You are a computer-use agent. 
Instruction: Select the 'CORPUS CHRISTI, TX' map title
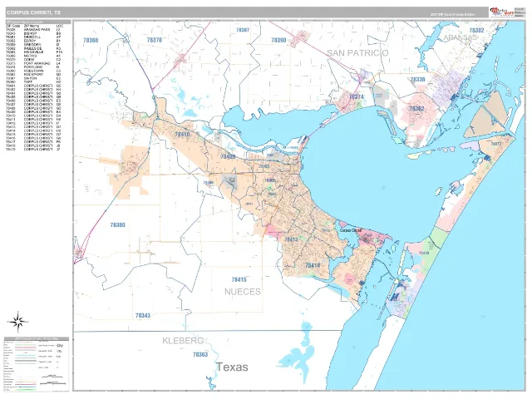click(34, 12)
